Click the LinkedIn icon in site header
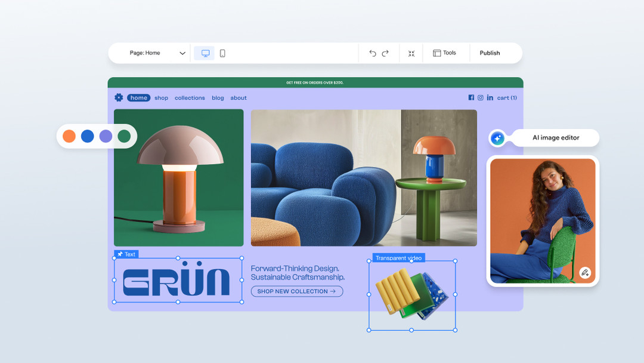This screenshot has height=363, width=644. click(x=490, y=98)
